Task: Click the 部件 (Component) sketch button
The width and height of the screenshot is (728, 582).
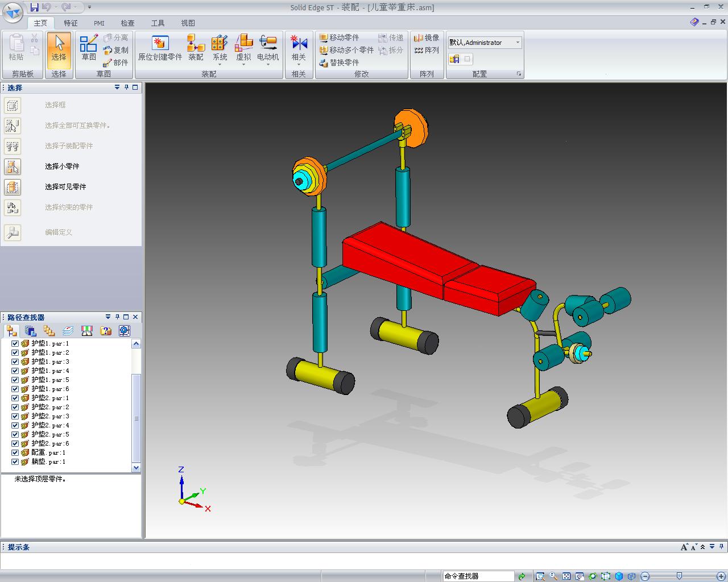Action: point(116,63)
